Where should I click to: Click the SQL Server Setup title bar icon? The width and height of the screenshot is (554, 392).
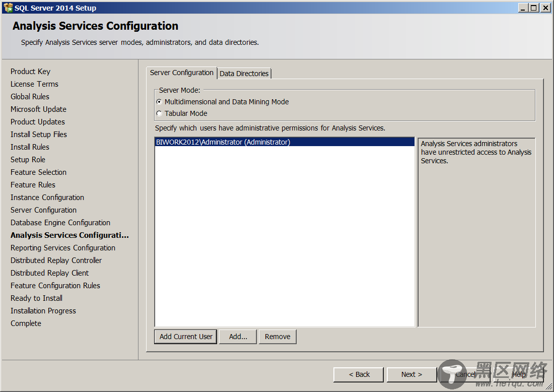(8, 8)
